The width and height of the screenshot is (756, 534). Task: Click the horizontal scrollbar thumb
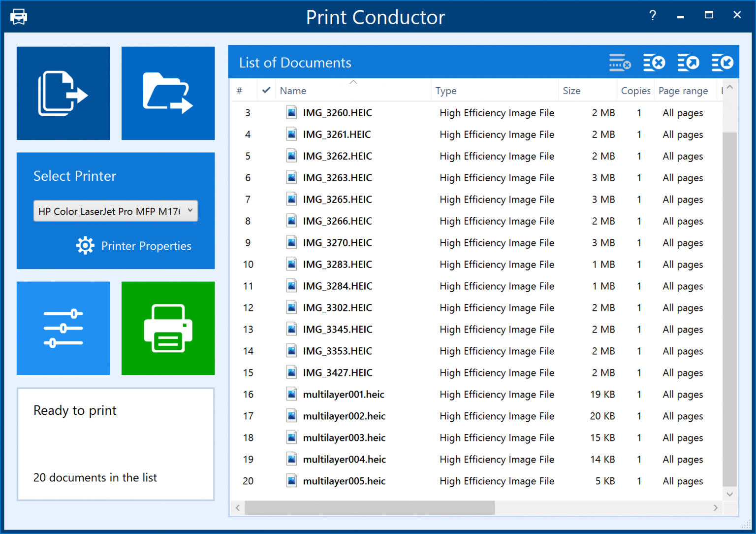pos(369,508)
